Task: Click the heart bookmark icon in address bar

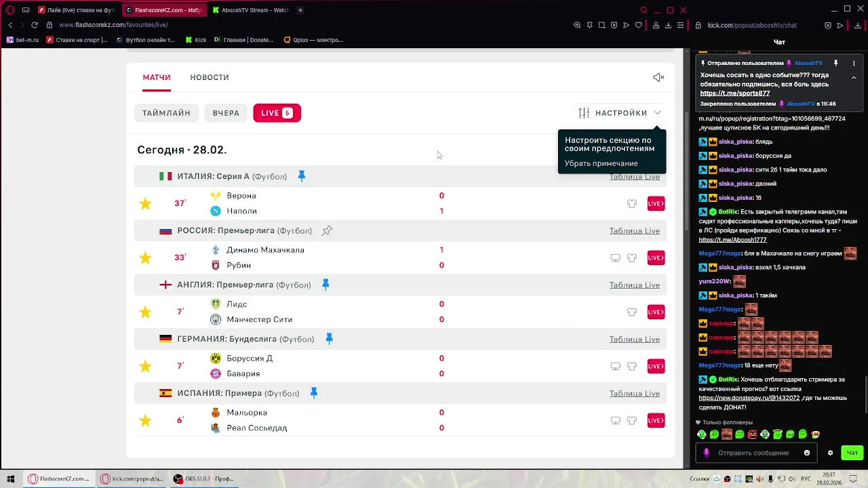Action: point(638,25)
